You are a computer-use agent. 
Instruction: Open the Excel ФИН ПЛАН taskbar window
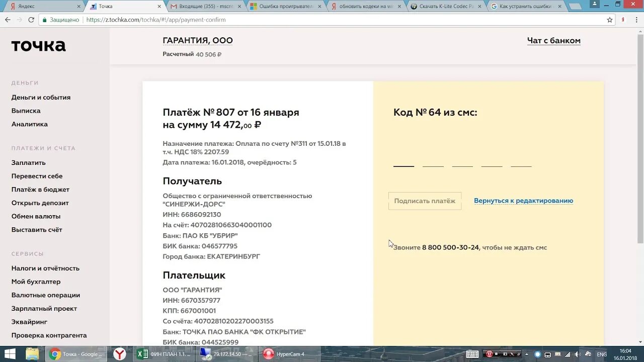coord(164,354)
